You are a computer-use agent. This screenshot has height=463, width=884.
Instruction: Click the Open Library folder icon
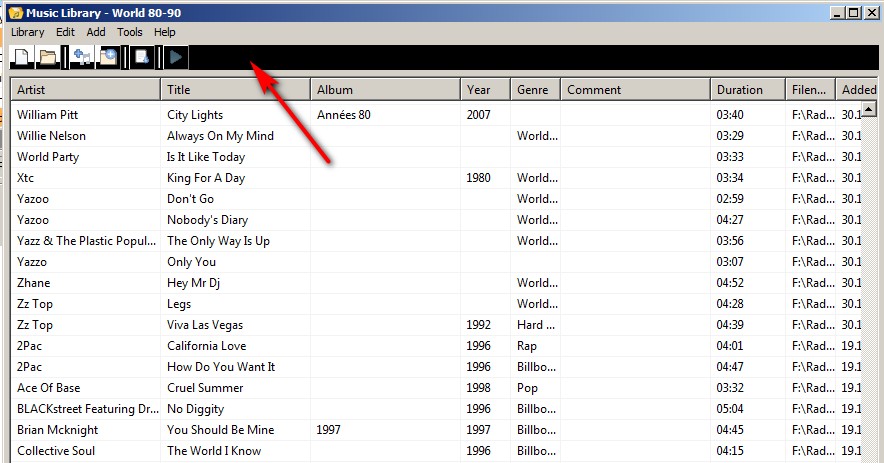click(x=47, y=58)
